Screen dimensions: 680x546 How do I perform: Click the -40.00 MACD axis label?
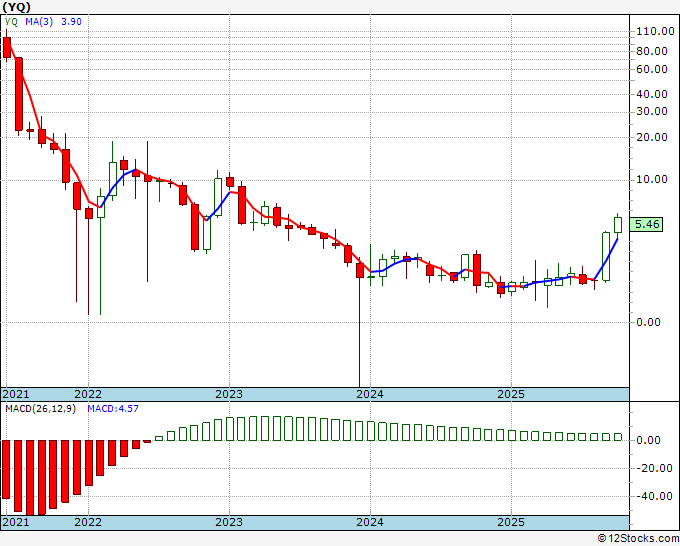click(654, 496)
